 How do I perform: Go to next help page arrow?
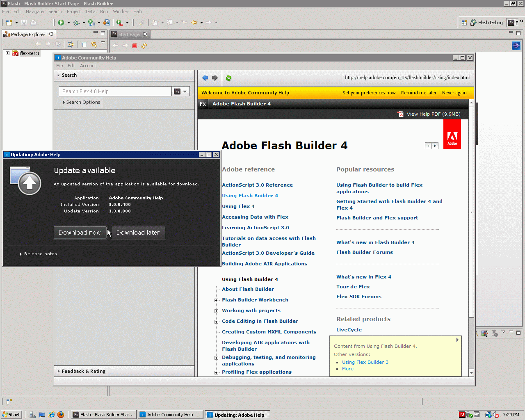[x=435, y=146]
